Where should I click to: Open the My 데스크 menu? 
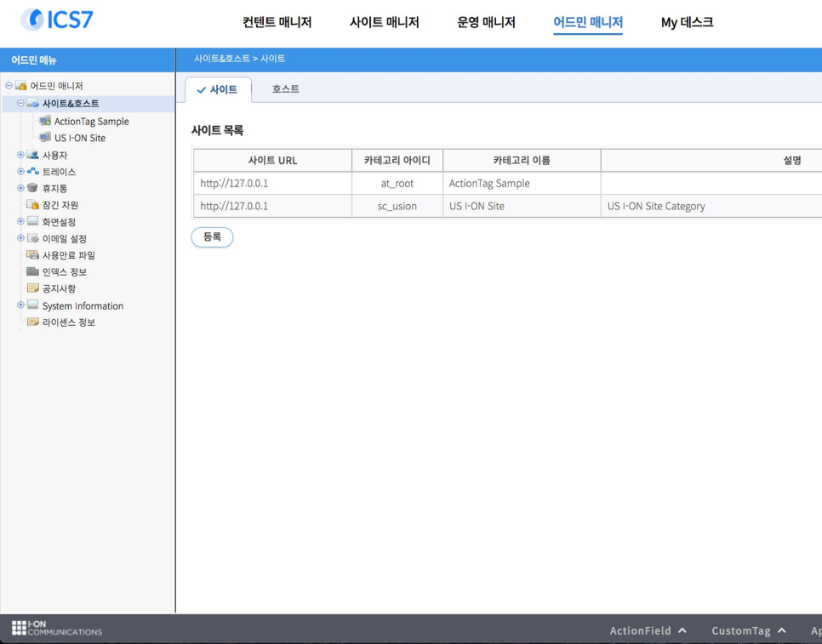(687, 23)
